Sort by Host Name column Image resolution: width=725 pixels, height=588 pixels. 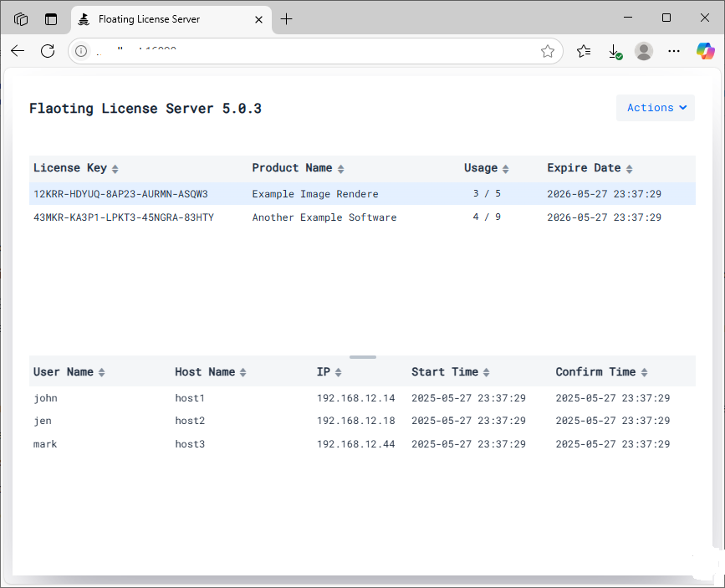click(x=243, y=372)
